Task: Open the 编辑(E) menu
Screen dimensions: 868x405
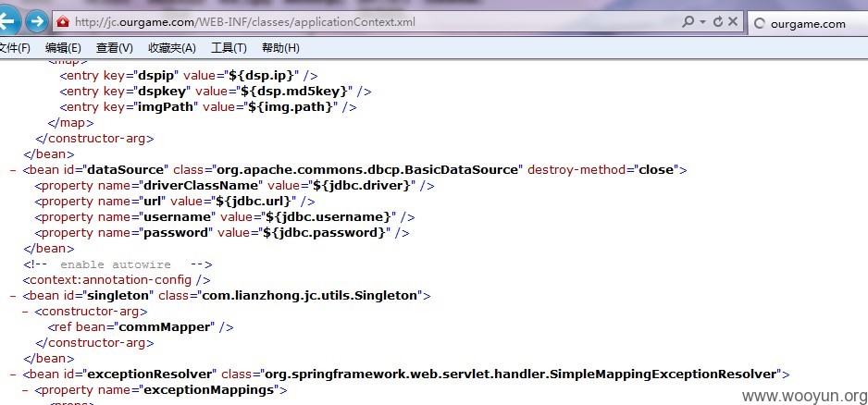Action: (63, 48)
